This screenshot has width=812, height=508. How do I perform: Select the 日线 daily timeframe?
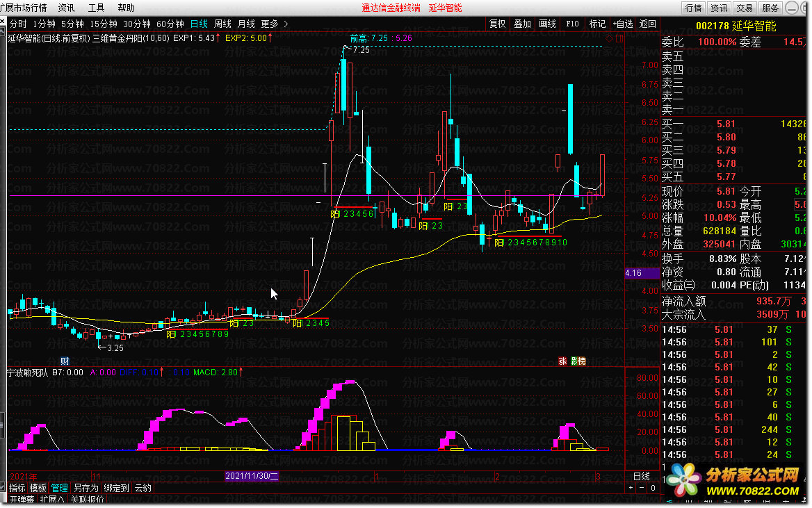point(199,24)
